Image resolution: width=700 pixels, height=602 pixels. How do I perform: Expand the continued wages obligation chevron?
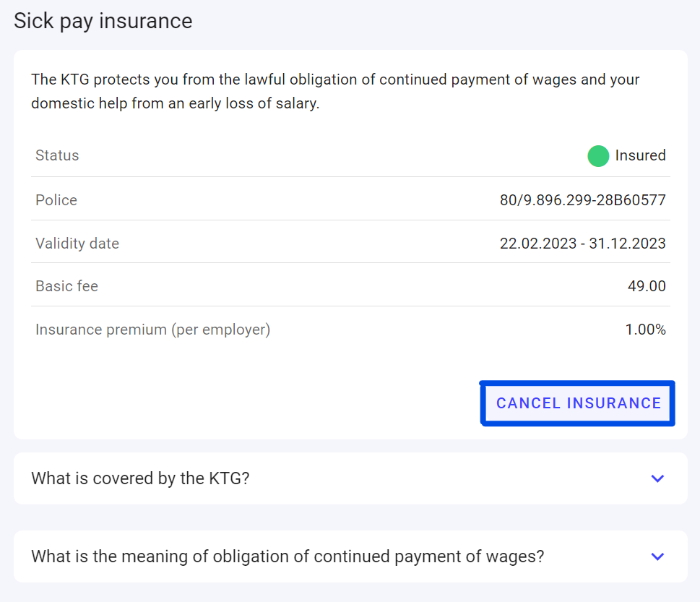(657, 556)
